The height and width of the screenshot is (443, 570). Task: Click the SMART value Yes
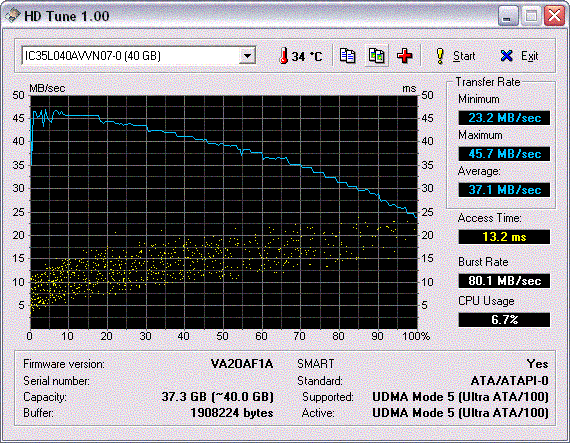pyautogui.click(x=538, y=364)
